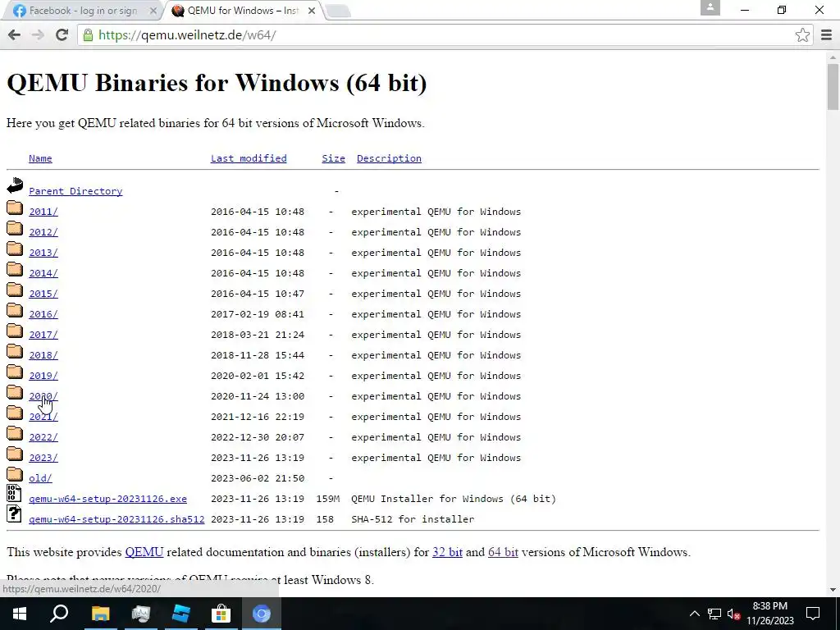Click the folder icon beside old/
Viewport: 840px width, 630px height.
click(15, 475)
